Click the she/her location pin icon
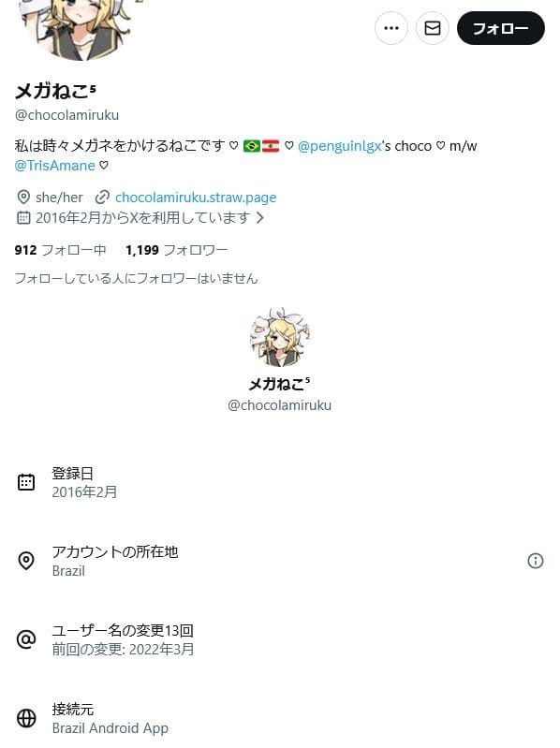The image size is (560, 748). 22,197
